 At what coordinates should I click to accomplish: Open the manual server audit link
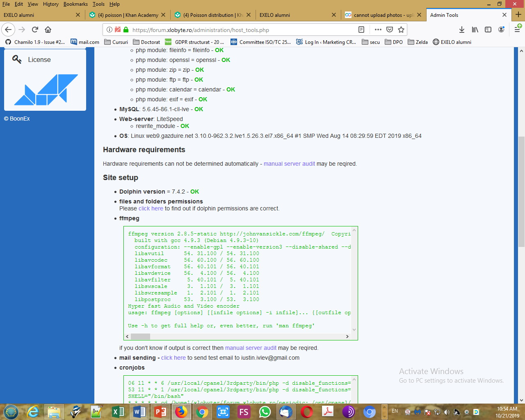(x=289, y=164)
